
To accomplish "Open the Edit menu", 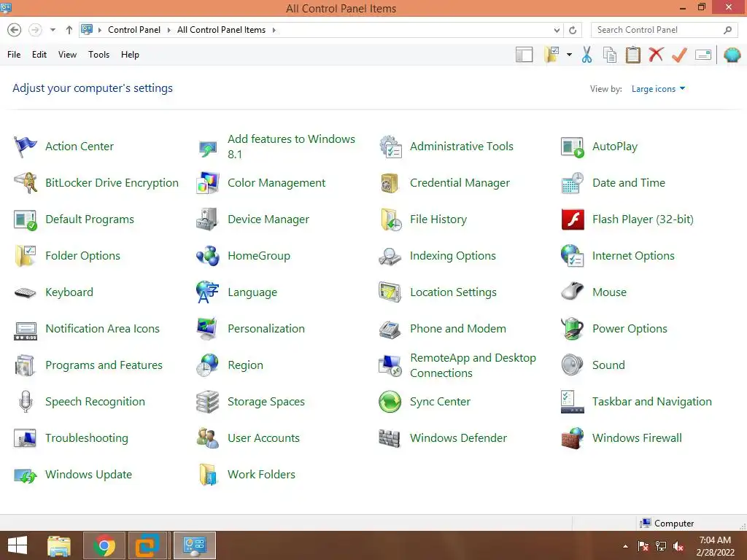I will 39,55.
